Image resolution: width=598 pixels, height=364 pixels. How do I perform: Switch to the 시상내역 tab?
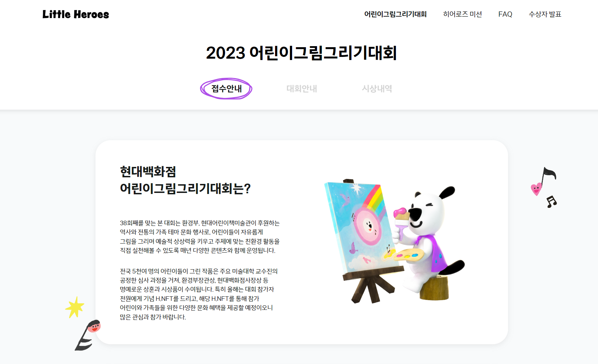click(x=377, y=88)
